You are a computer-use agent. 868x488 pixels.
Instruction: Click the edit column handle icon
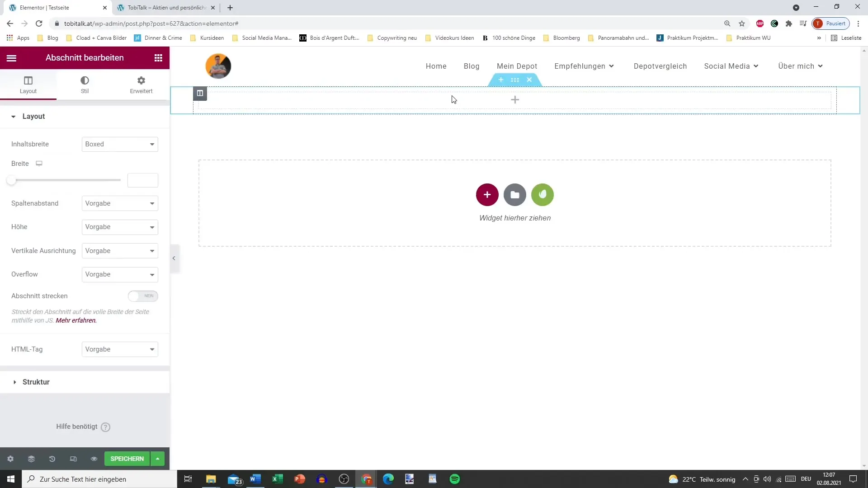coord(200,93)
